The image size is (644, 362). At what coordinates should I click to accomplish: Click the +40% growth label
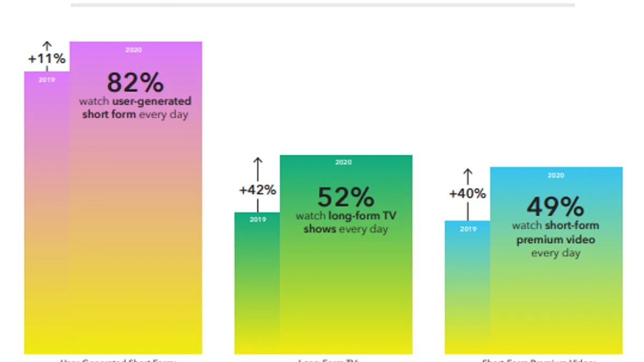pyautogui.click(x=467, y=194)
